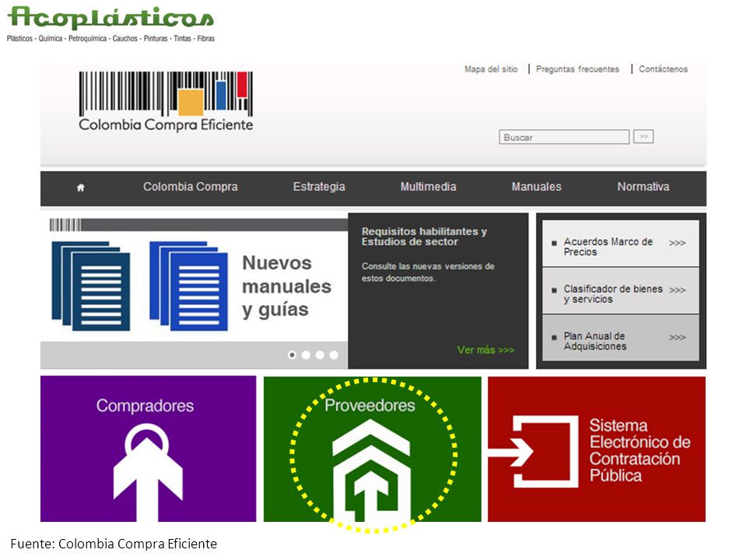Click the search submit arrow button
Screen dimensions: 747x560
[644, 137]
